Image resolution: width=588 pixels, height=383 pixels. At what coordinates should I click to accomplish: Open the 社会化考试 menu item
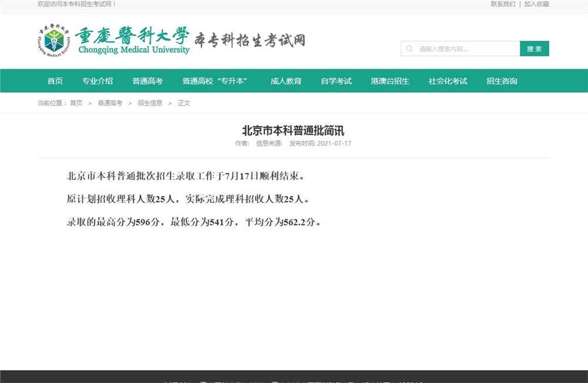coord(447,81)
